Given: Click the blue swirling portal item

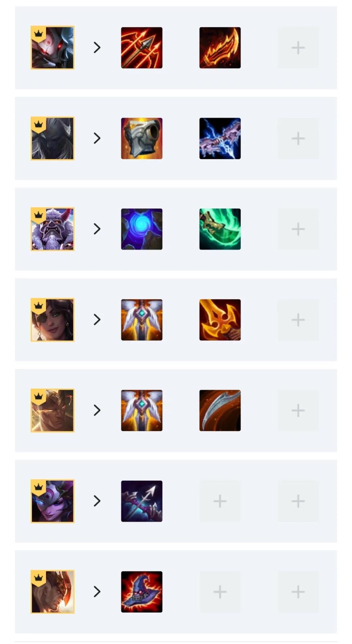Looking at the screenshot, I should click(141, 229).
